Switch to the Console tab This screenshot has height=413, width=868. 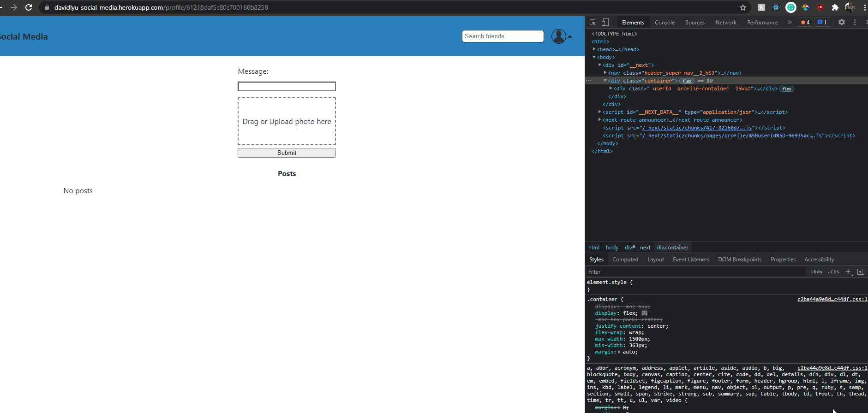664,22
